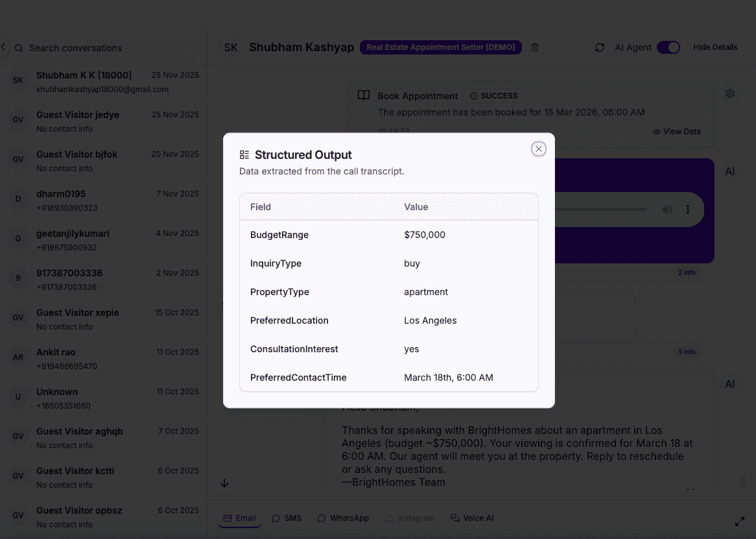Expand the 5 info badge
The height and width of the screenshot is (539, 756).
[x=687, y=352]
